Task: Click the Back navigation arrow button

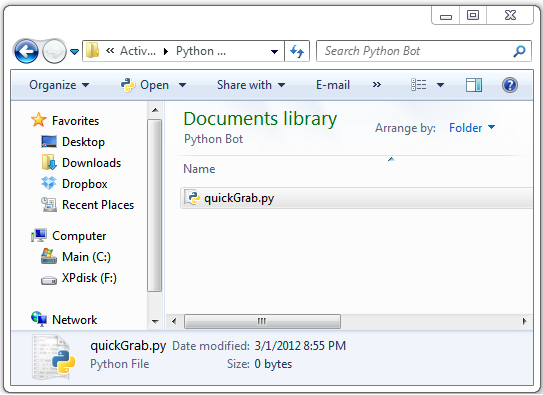Action: [26, 52]
